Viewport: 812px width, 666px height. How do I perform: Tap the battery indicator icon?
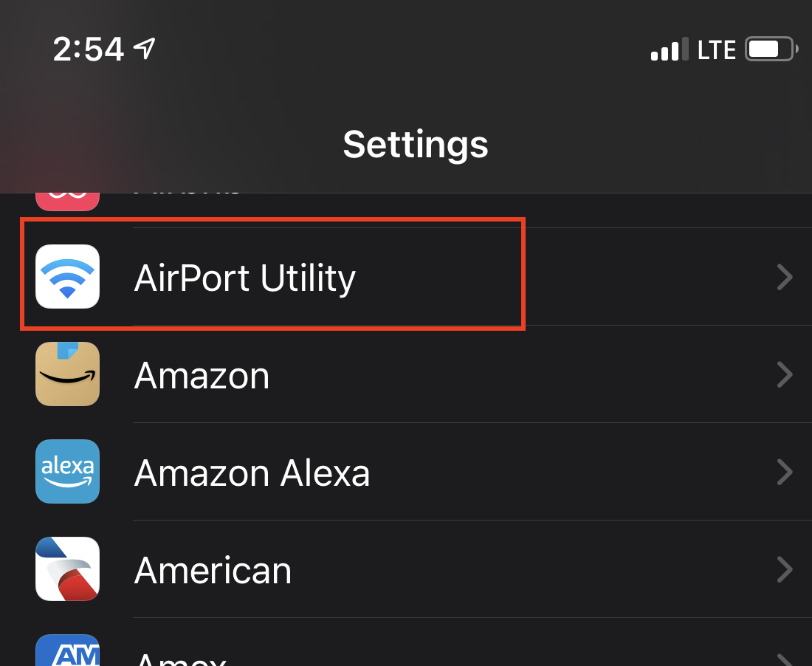[771, 49]
